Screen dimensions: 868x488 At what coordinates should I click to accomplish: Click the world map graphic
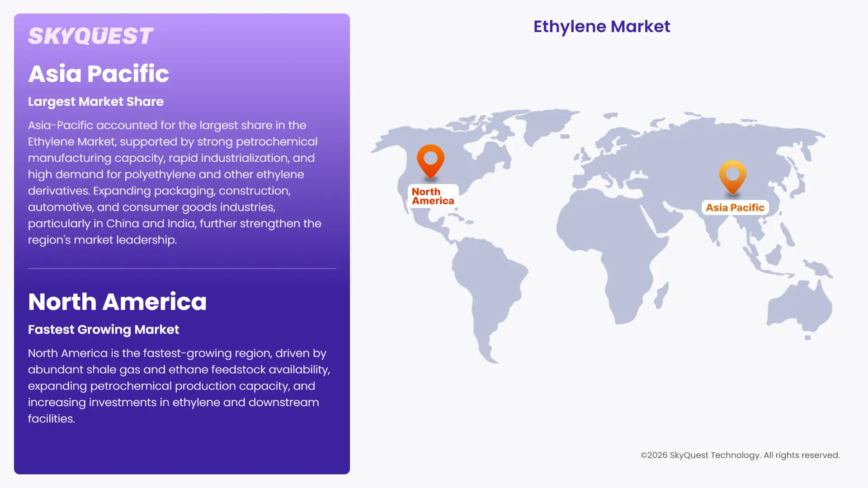pyautogui.click(x=602, y=235)
